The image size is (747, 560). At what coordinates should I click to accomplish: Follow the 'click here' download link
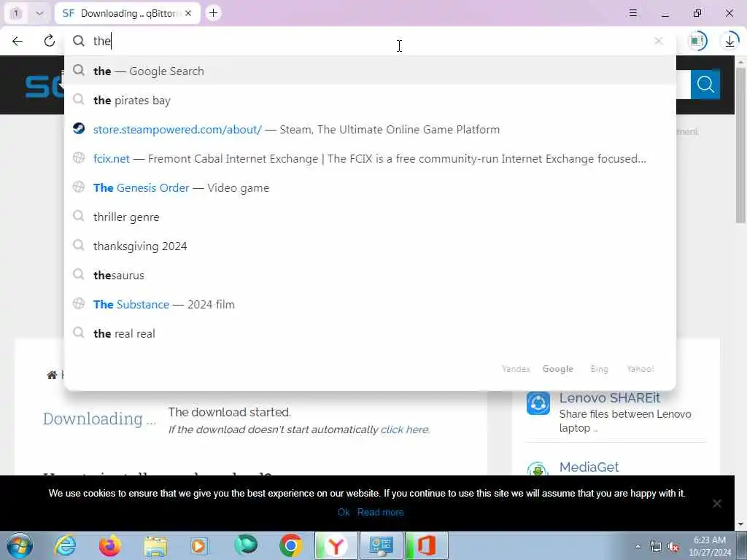pyautogui.click(x=405, y=429)
